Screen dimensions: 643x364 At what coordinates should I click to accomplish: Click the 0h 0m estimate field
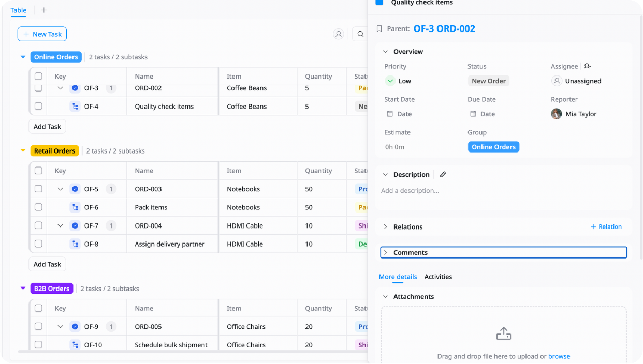[x=394, y=147]
